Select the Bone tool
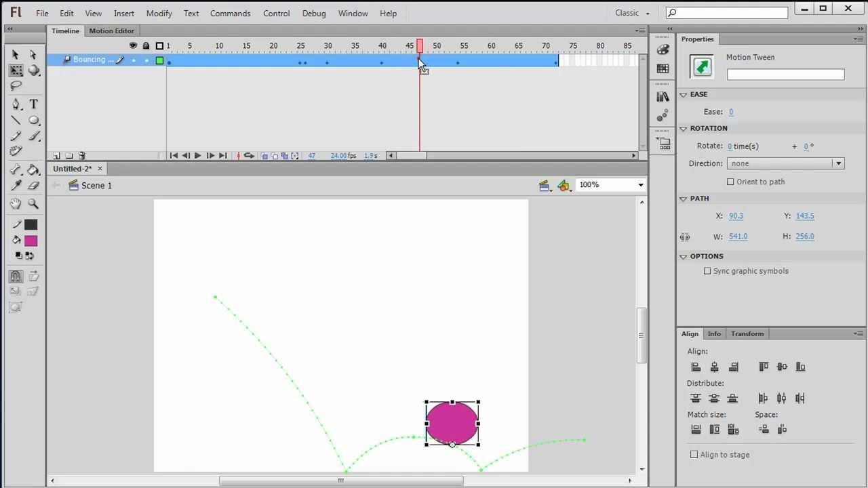This screenshot has width=868, height=488. click(16, 169)
